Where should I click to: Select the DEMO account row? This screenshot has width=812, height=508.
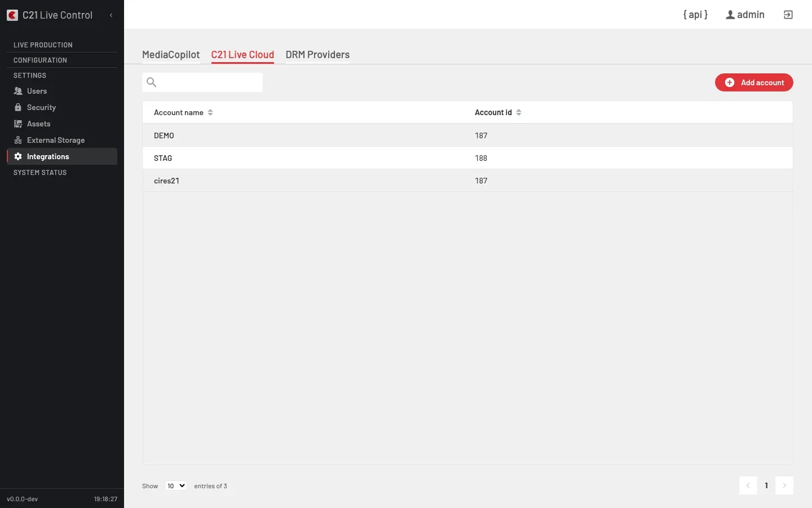(467, 135)
